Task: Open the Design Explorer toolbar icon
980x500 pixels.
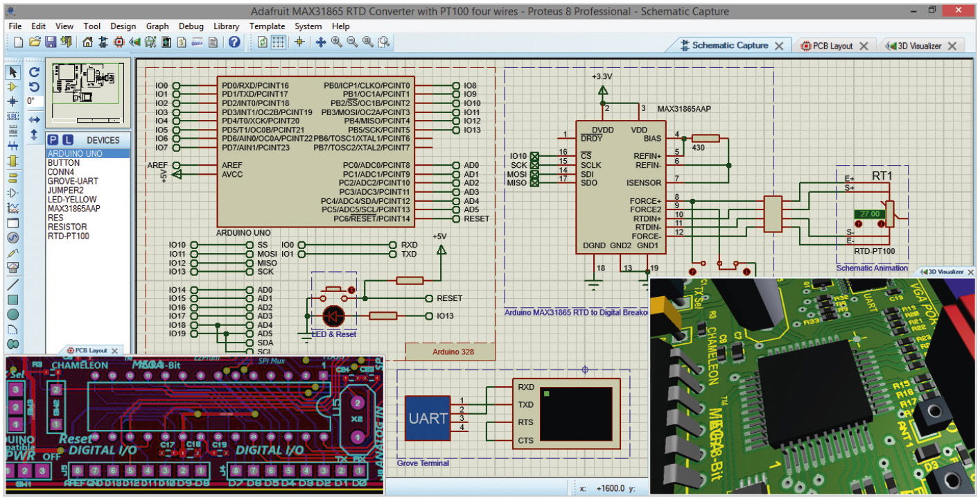Action: [166, 42]
